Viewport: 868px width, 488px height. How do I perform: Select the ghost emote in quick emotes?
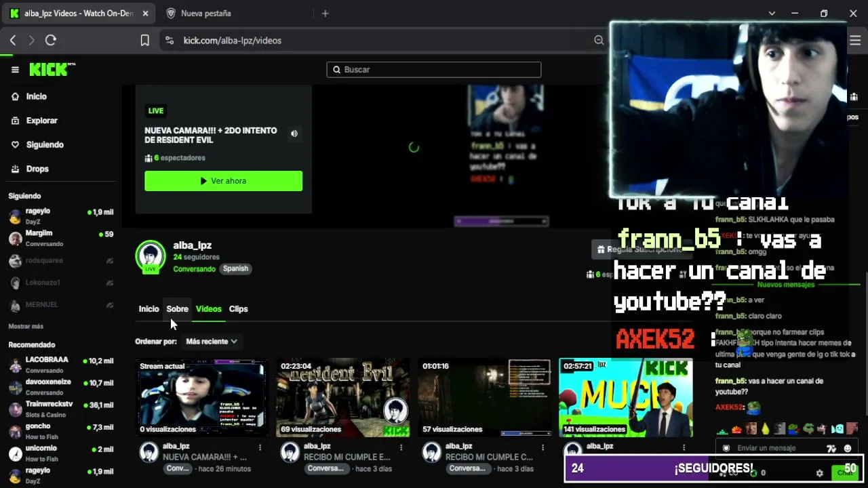[x=838, y=428]
